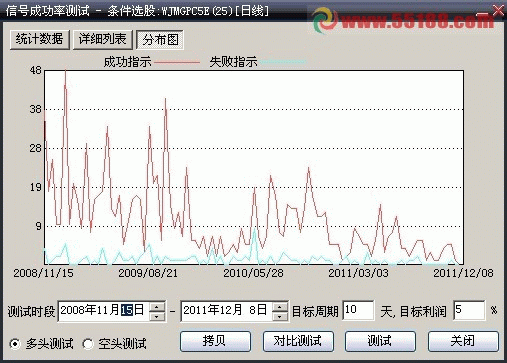Viewport: 507px width, 363px height.
Task: Switch to the 详细列表 tab
Action: [102, 40]
